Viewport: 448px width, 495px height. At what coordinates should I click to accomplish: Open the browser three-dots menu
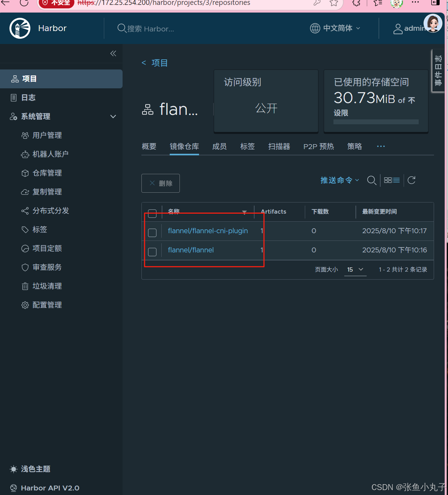(415, 2)
